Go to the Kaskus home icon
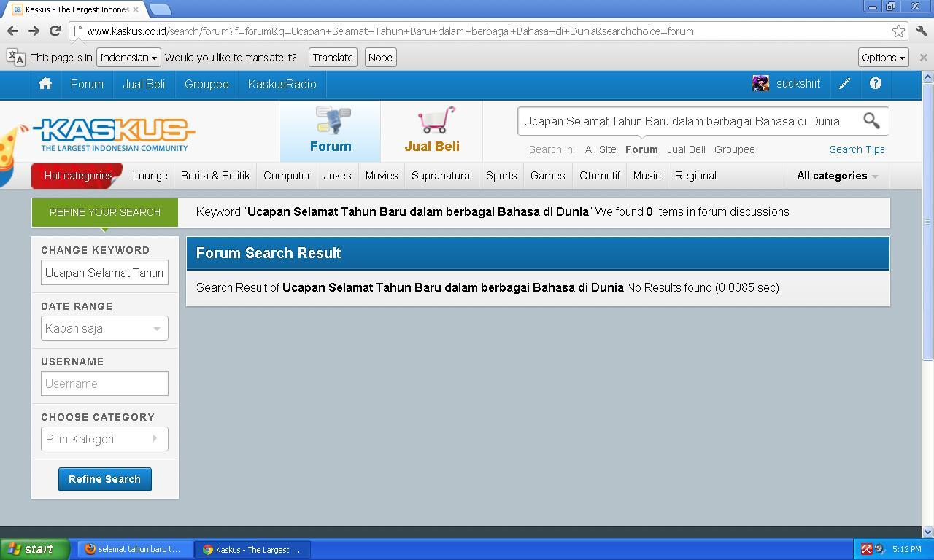This screenshot has height=560, width=934. tap(45, 84)
